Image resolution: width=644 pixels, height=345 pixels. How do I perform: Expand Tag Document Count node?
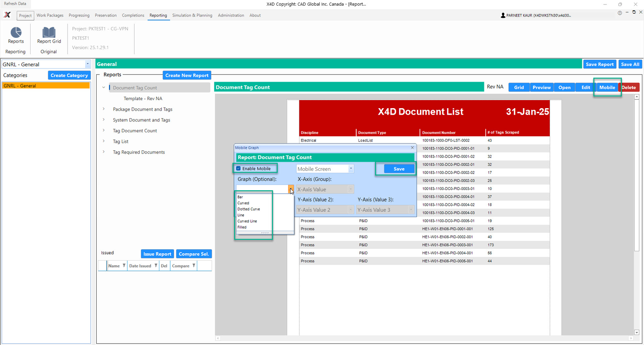pyautogui.click(x=103, y=130)
